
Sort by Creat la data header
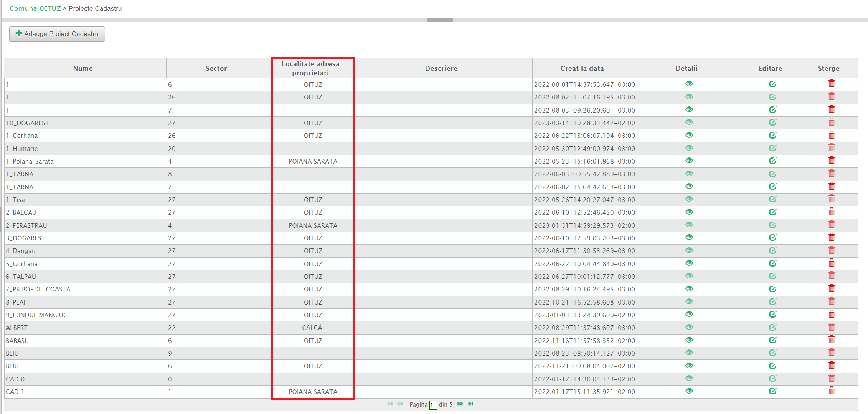[x=582, y=68]
